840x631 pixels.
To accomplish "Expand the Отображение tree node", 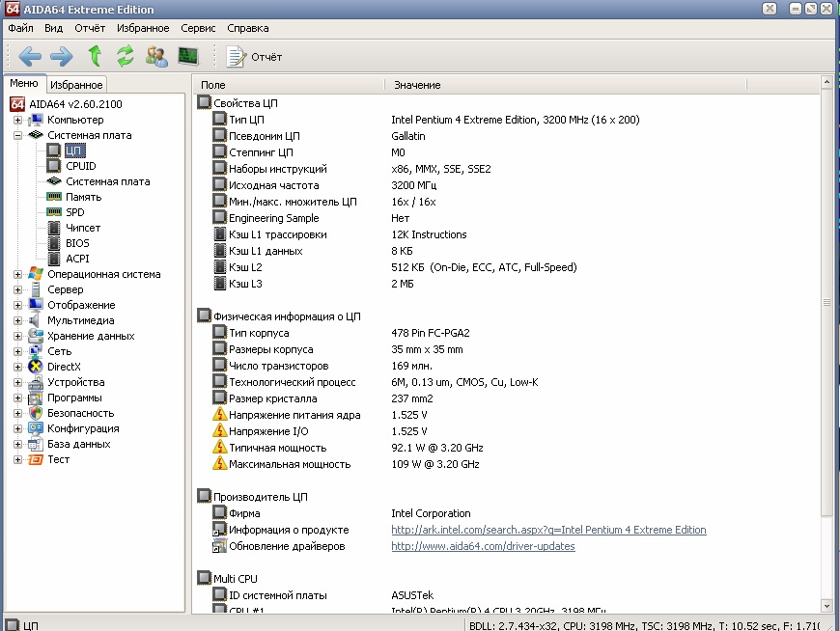I will [17, 305].
